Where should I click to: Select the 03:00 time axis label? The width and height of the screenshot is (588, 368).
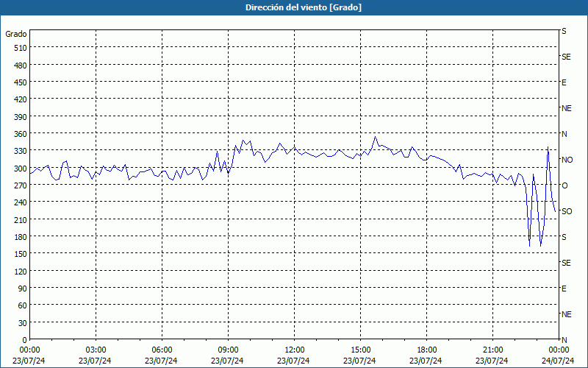96,350
